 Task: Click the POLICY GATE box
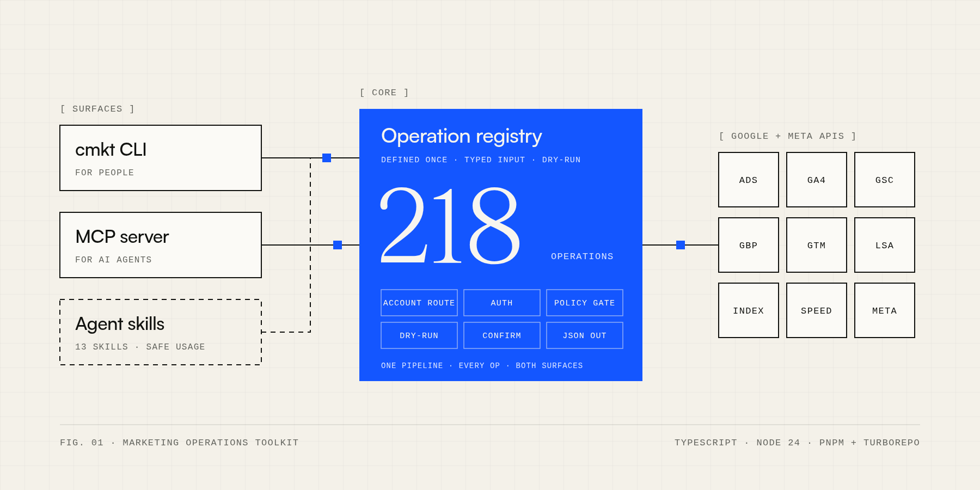[x=585, y=303]
